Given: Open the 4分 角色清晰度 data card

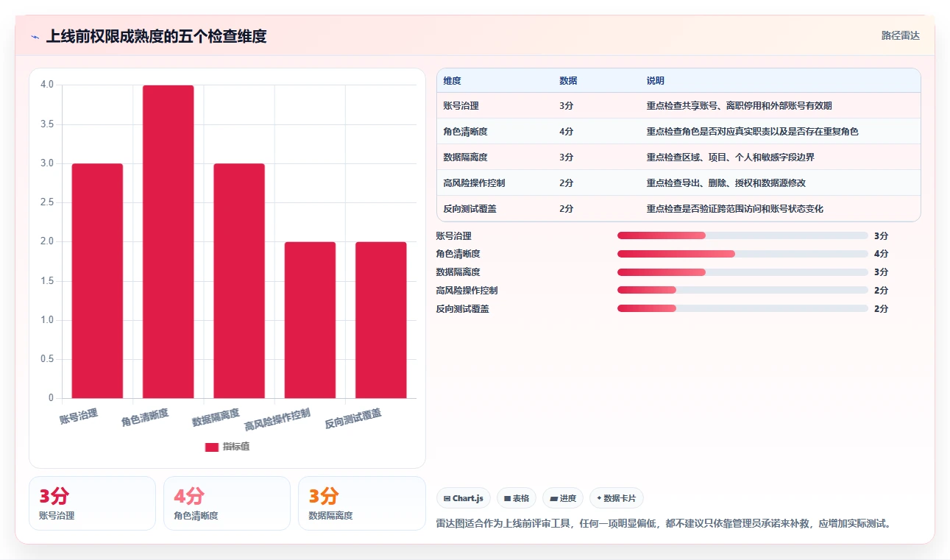Looking at the screenshot, I should point(227,503).
